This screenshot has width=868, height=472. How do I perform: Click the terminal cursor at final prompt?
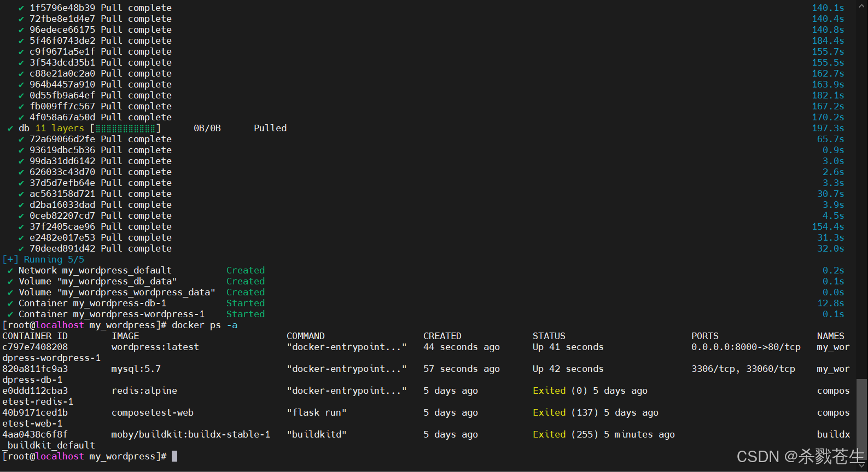pyautogui.click(x=174, y=456)
